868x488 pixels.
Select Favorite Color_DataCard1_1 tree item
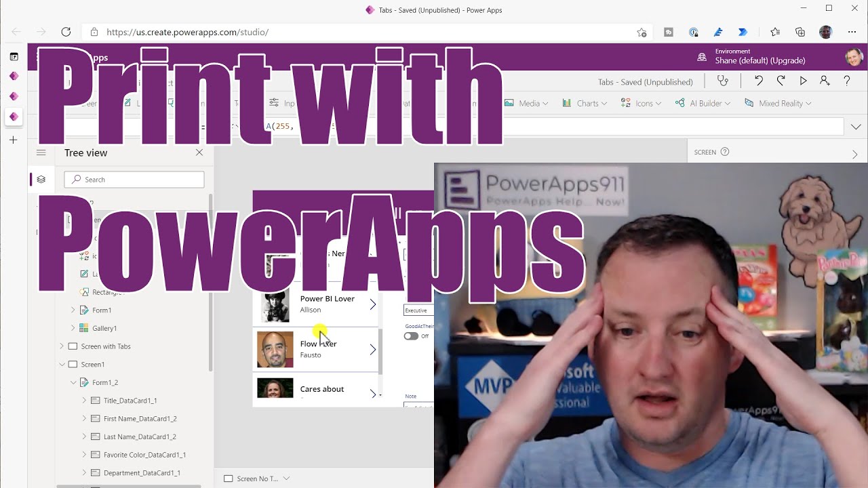[144, 455]
